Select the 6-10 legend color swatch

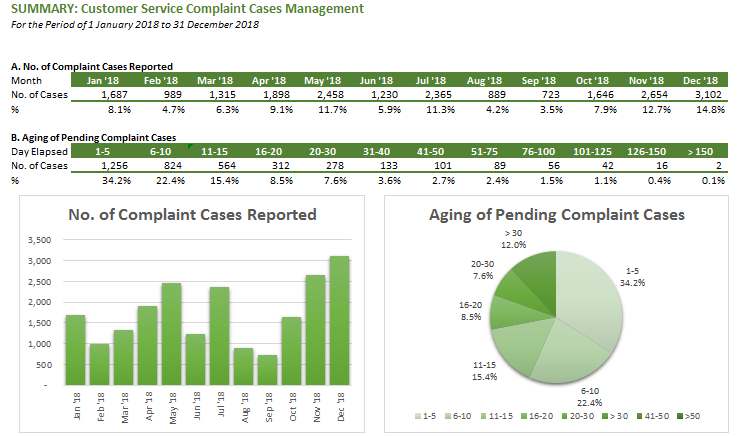[449, 416]
